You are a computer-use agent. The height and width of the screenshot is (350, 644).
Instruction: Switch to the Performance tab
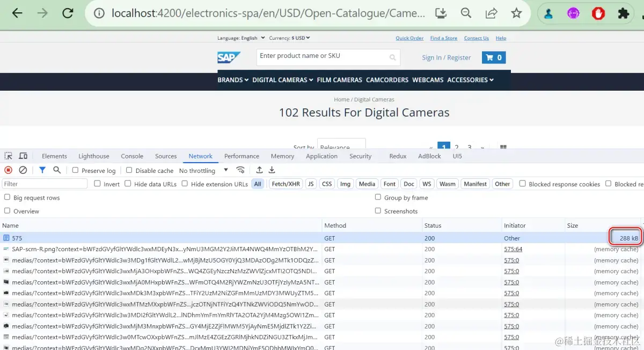(x=241, y=156)
